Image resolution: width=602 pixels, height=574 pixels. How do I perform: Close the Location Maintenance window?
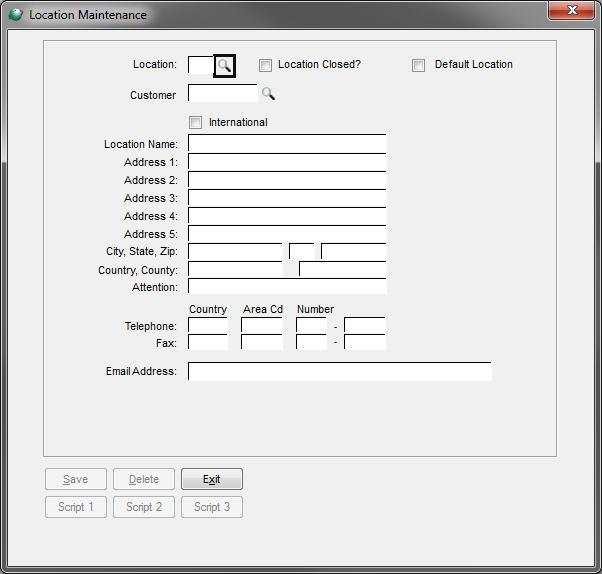coord(571,10)
